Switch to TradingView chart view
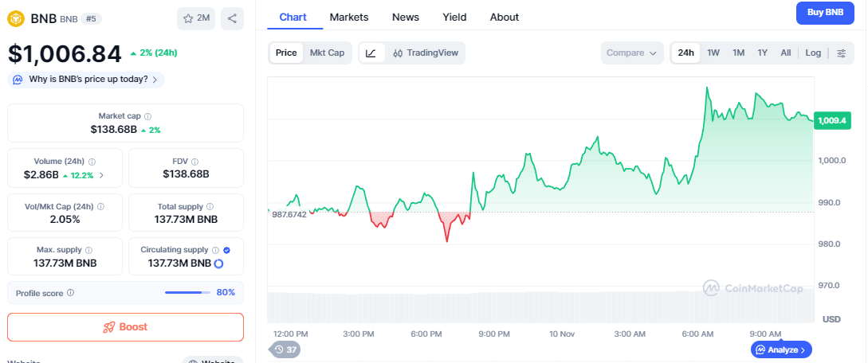This screenshot has height=363, width=868. 426,53
